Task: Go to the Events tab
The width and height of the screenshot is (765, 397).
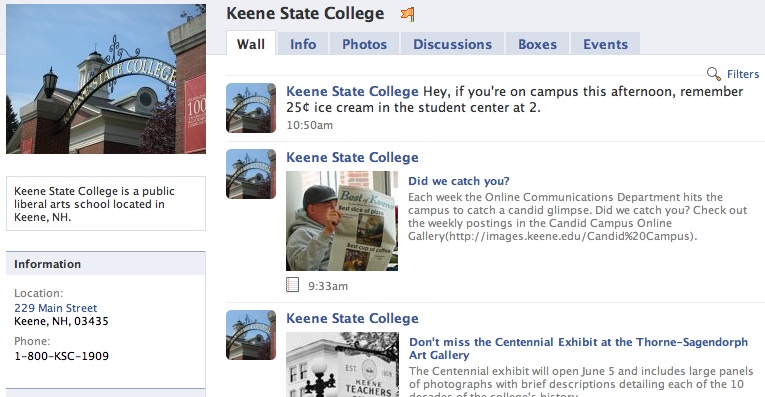Action: point(605,44)
